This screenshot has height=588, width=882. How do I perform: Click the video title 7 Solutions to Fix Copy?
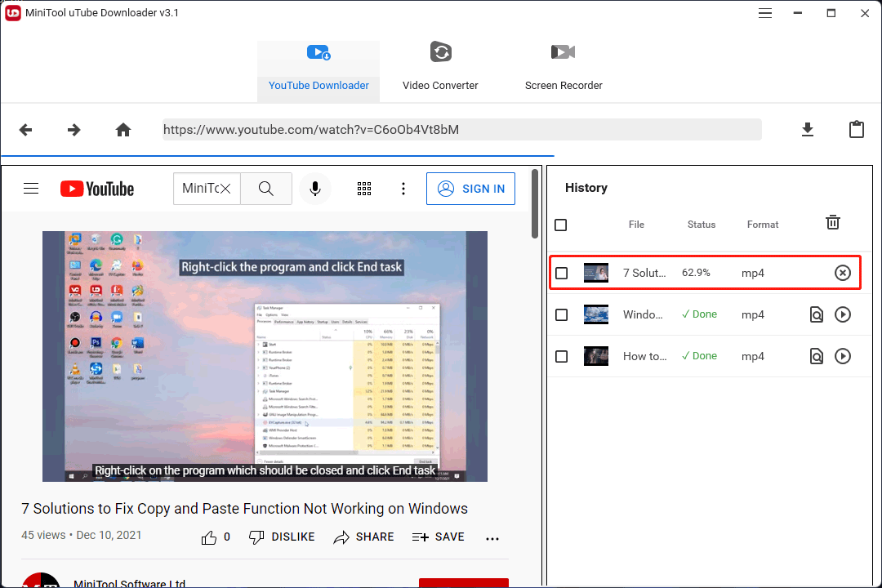click(x=245, y=509)
